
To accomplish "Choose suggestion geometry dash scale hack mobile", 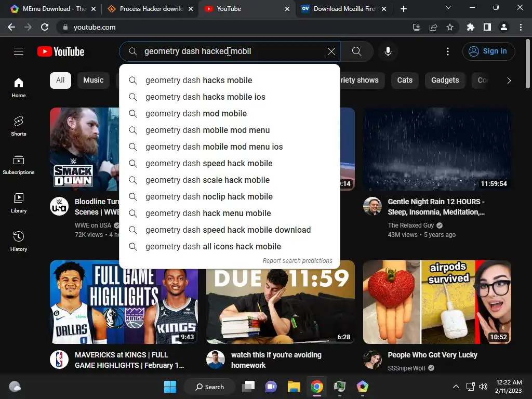I will tap(230, 180).
